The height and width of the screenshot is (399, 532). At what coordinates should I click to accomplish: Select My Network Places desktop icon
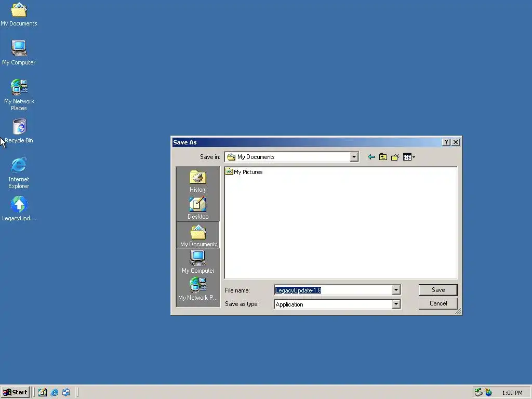[19, 95]
